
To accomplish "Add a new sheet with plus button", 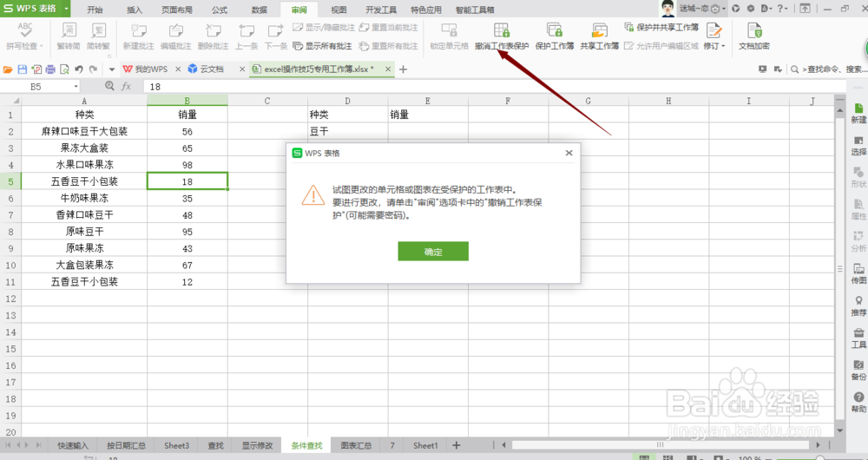I will coord(457,445).
